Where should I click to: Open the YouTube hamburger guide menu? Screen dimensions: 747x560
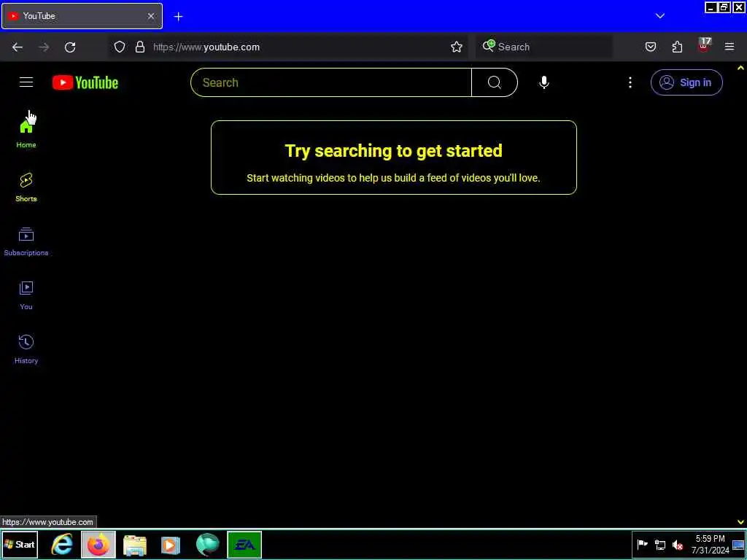(x=26, y=82)
